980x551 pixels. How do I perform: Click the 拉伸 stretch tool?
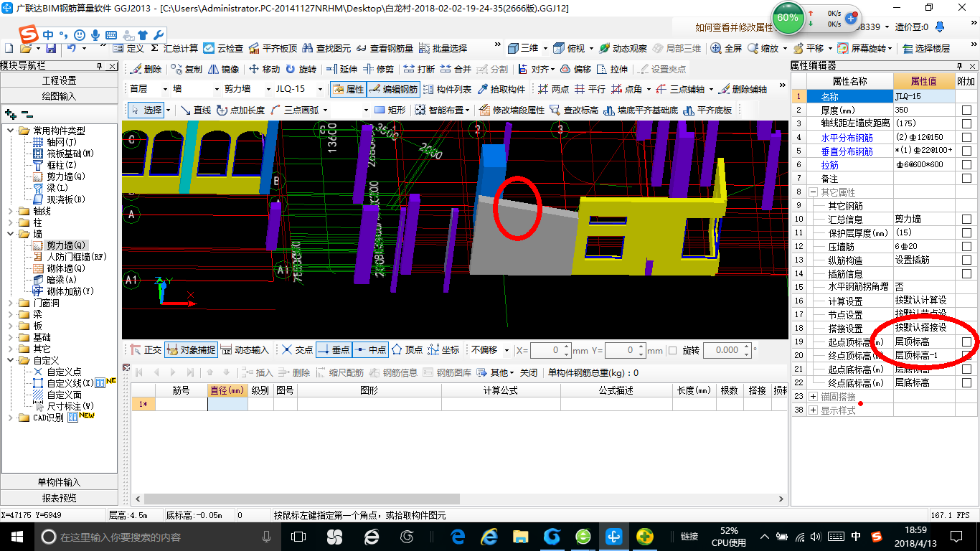pos(612,70)
